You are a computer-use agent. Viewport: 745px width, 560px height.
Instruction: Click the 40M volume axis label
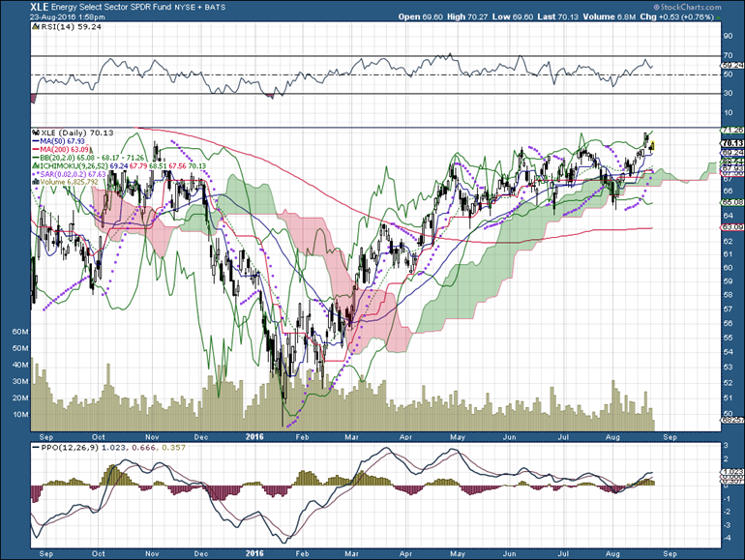tap(20, 365)
